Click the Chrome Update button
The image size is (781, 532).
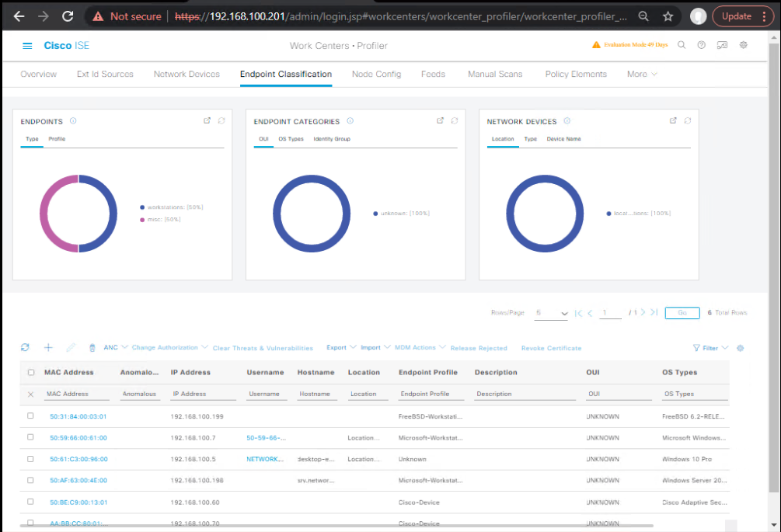coord(743,16)
